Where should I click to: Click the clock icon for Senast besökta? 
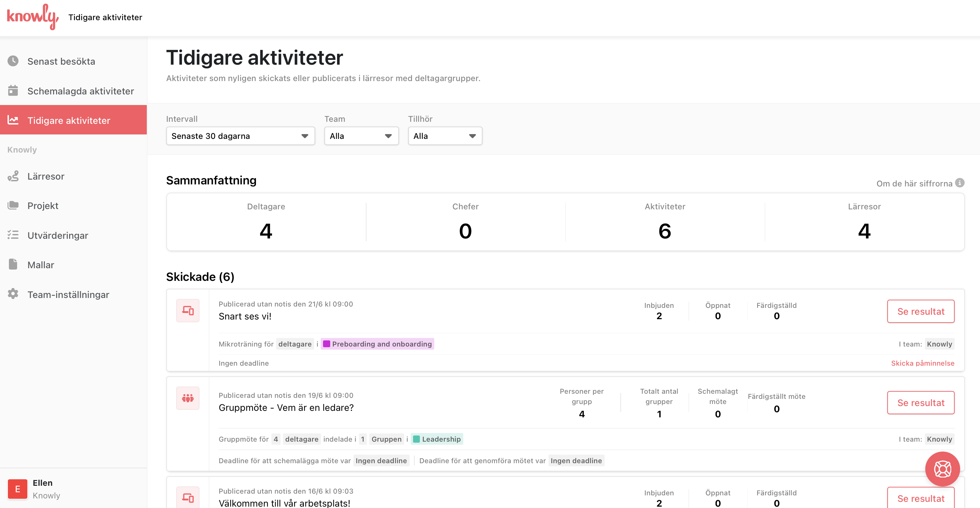click(13, 61)
